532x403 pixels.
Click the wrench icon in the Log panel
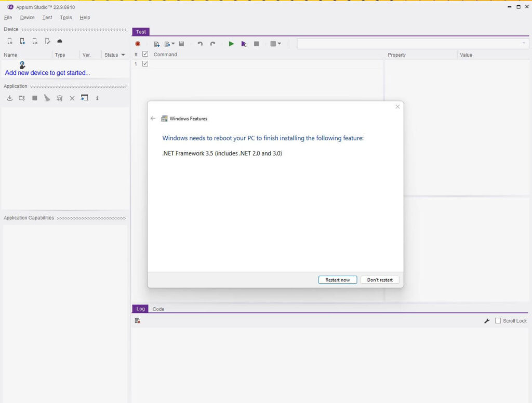[486, 320]
